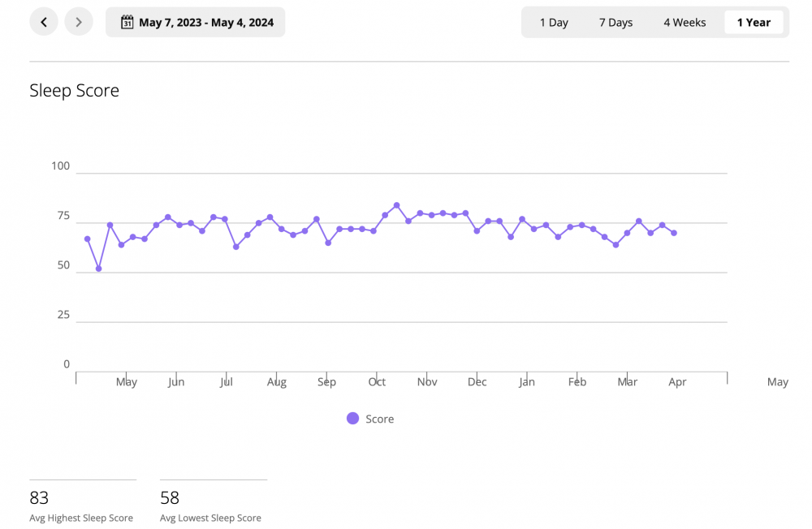The width and height of the screenshot is (812, 529).
Task: Click the Avg Highest Sleep Score value 83
Action: 39,497
